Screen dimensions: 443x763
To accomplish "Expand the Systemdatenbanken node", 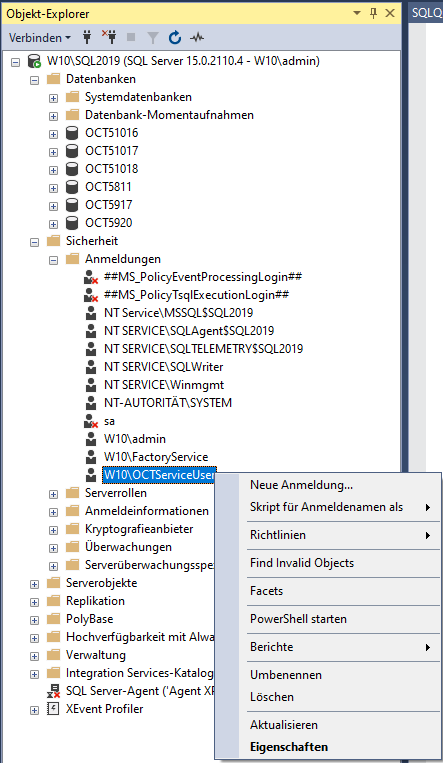I will pyautogui.click(x=54, y=98).
